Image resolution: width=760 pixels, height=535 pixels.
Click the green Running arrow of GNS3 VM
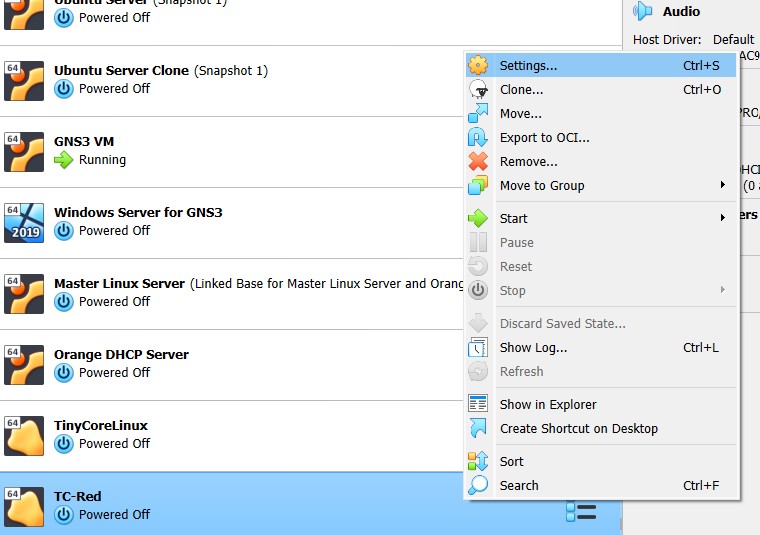pyautogui.click(x=63, y=160)
